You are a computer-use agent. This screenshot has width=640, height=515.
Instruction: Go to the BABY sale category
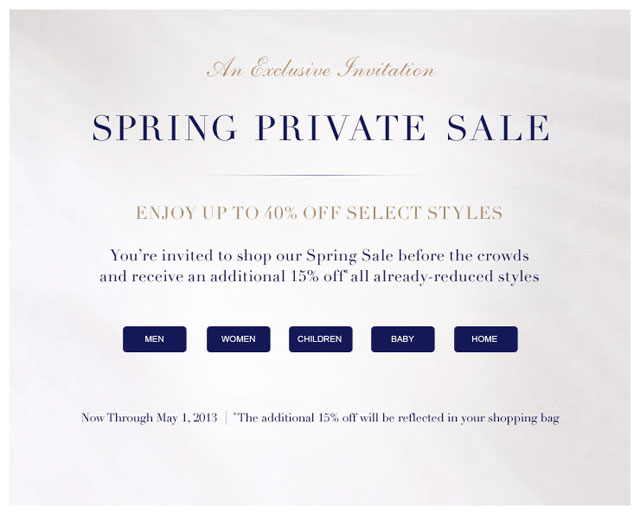pos(402,339)
